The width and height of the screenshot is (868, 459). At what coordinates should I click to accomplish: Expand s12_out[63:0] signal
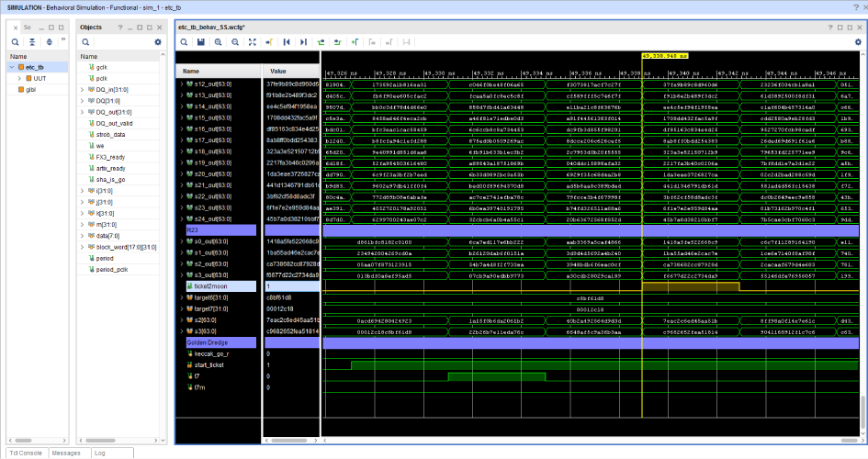[x=181, y=84]
